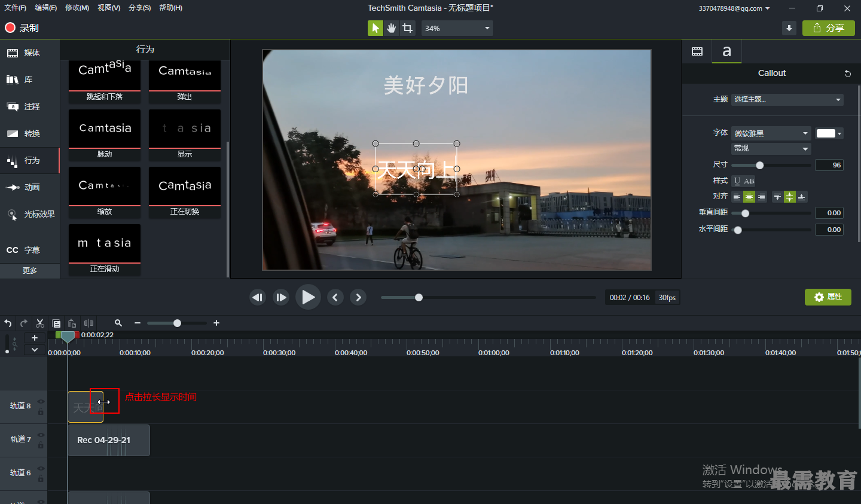The width and height of the screenshot is (861, 504).
Task: Switch to the 库 library panel
Action: [x=30, y=80]
